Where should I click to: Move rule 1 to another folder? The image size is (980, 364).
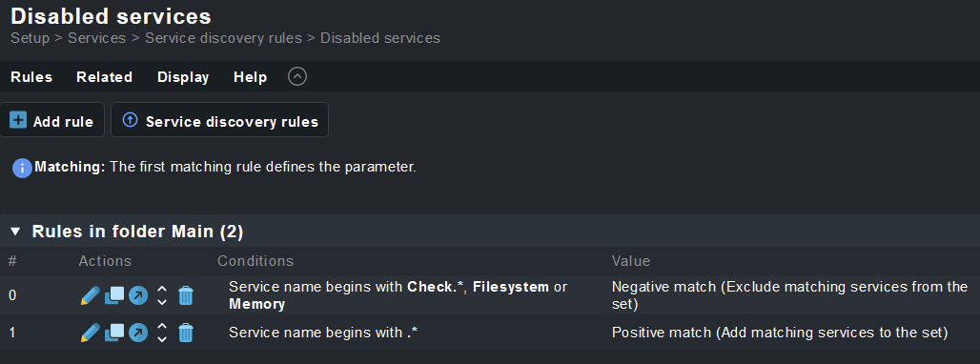(138, 333)
